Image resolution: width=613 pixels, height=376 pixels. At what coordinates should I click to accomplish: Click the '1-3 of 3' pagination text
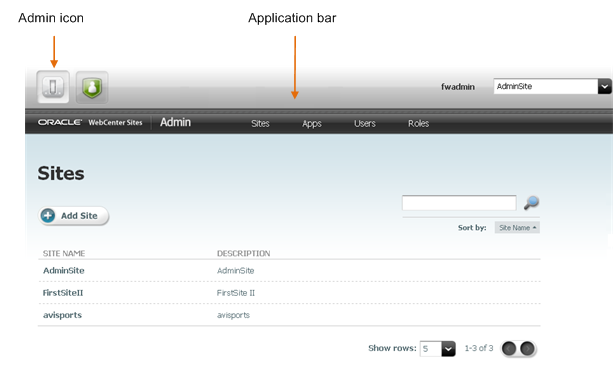click(x=479, y=348)
